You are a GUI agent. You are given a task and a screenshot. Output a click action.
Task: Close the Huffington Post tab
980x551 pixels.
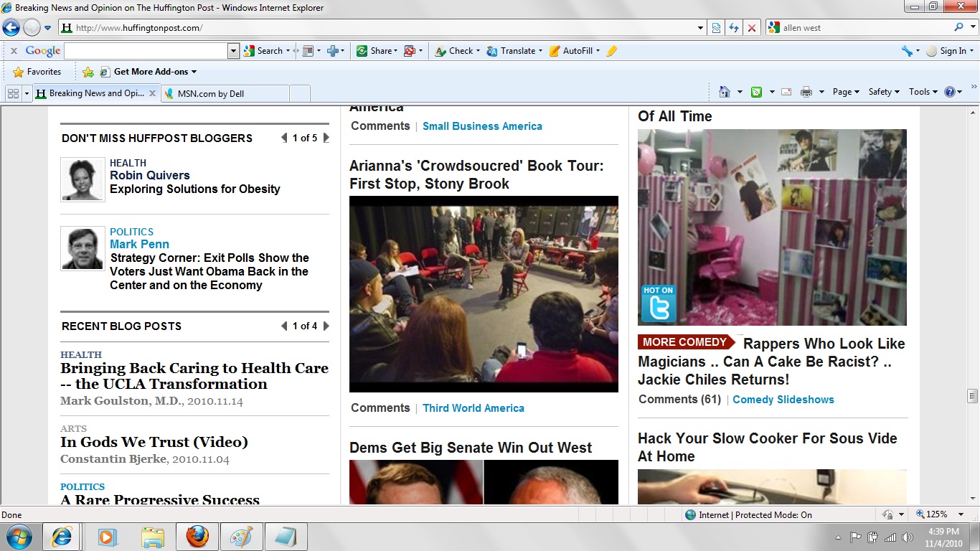coord(152,93)
